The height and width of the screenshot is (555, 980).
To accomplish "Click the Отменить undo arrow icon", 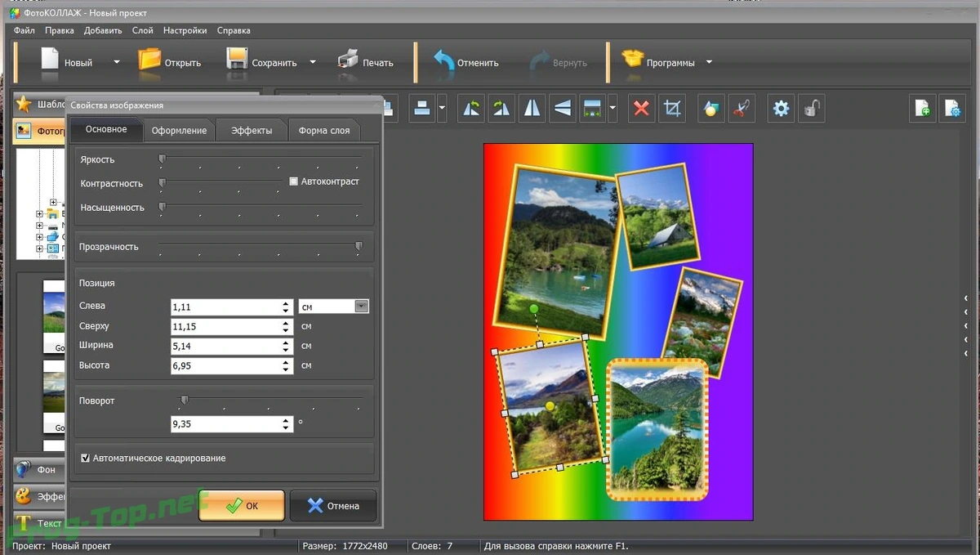I will [x=443, y=61].
